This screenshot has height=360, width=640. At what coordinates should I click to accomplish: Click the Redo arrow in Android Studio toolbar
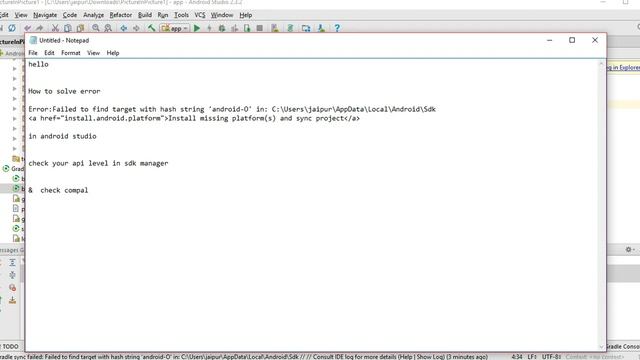point(40,28)
